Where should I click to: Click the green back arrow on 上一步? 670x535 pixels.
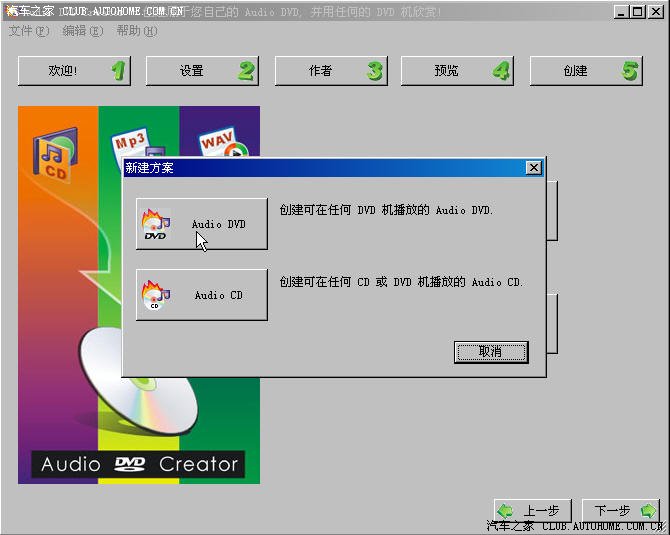pos(506,511)
